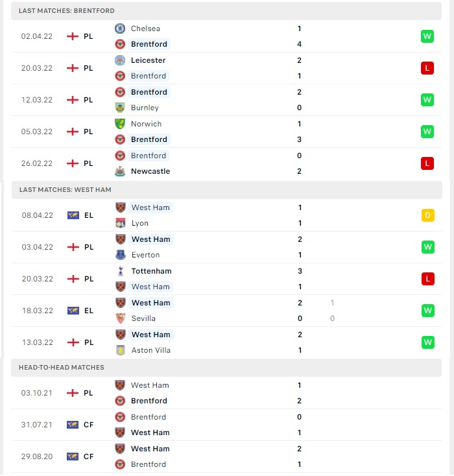This screenshot has height=476, width=454.
Task: Click the Newcastle club crest icon
Action: coord(120,171)
